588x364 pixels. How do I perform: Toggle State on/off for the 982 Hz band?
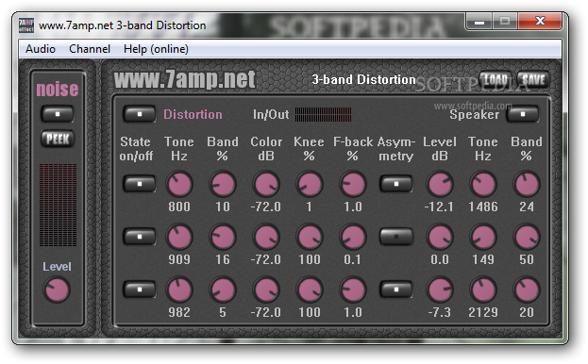(x=140, y=290)
